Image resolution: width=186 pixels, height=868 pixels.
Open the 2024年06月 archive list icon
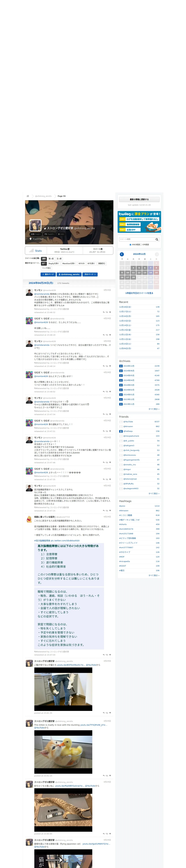point(121,371)
